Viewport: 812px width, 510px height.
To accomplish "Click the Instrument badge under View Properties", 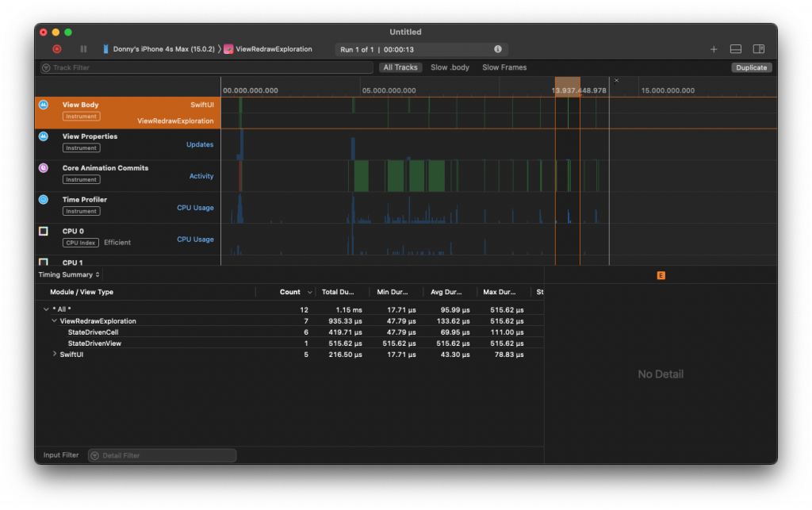I will (82, 148).
